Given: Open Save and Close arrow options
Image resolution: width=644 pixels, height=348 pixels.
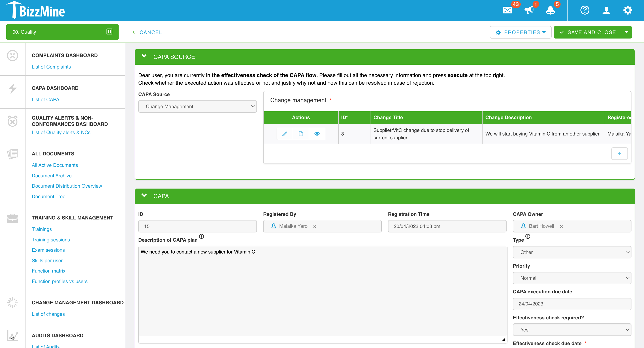Looking at the screenshot, I should (626, 32).
